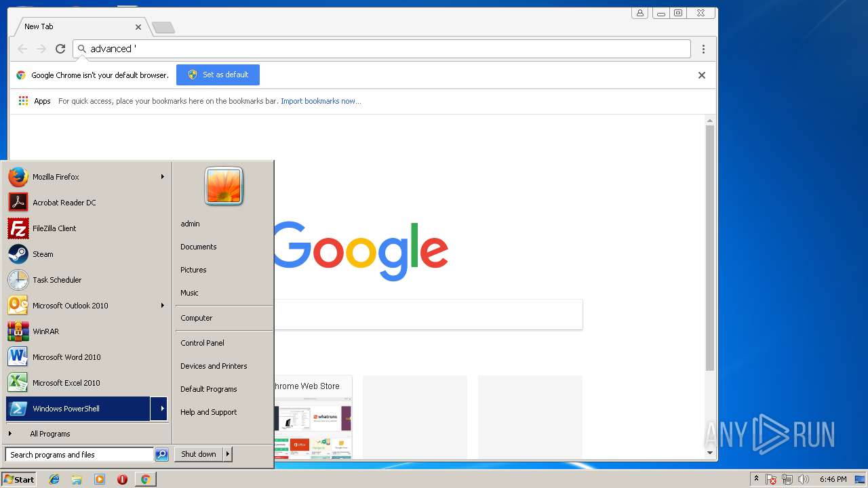Open Help and Support

[x=209, y=412]
